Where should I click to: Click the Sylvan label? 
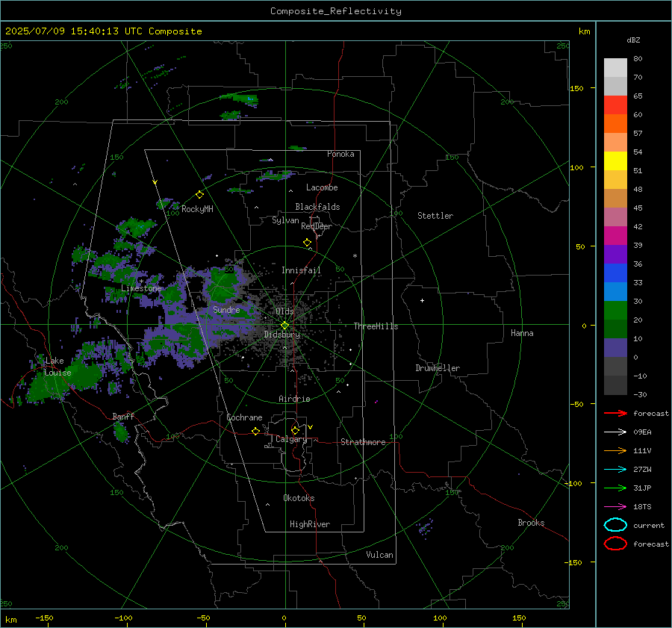point(285,220)
